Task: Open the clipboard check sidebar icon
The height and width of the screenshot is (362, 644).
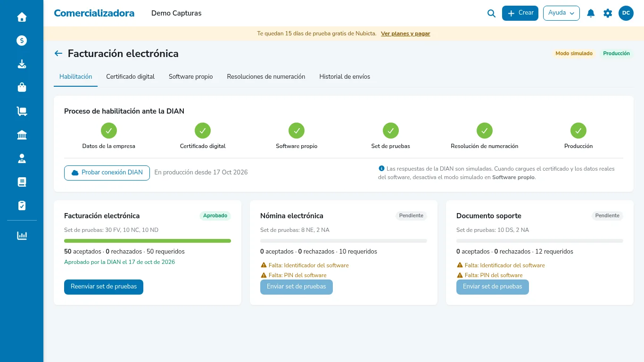Action: 22,206
